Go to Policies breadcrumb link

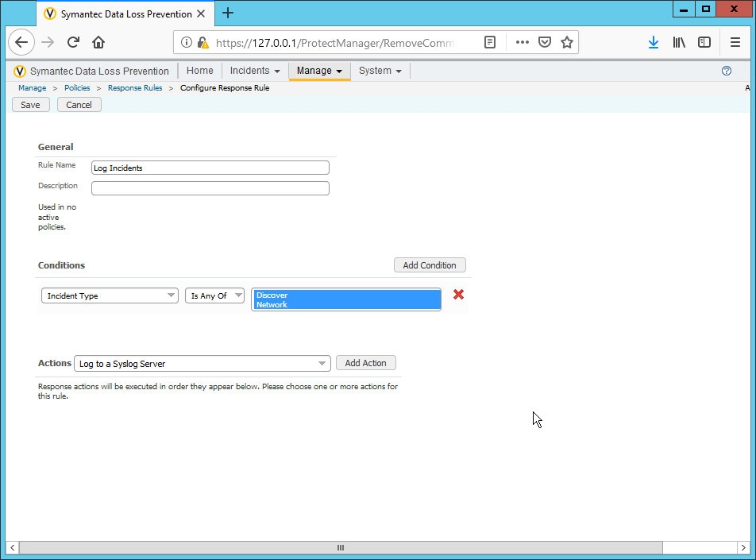click(x=77, y=88)
